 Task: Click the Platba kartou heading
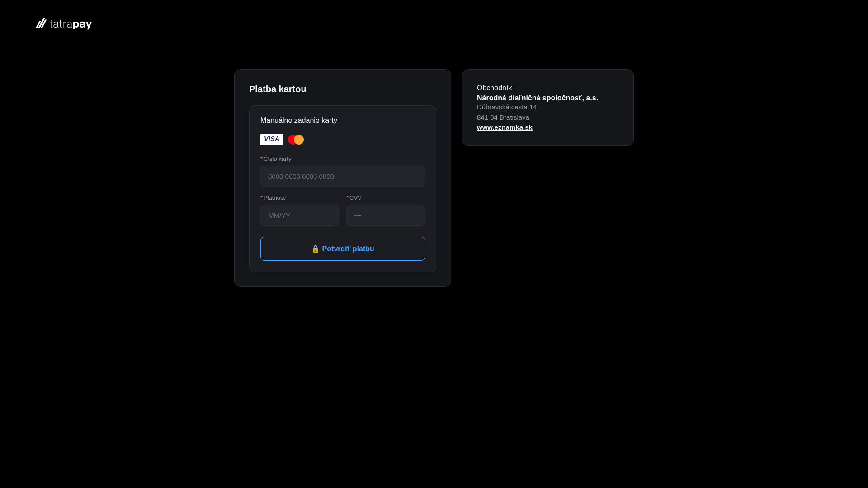tap(278, 89)
